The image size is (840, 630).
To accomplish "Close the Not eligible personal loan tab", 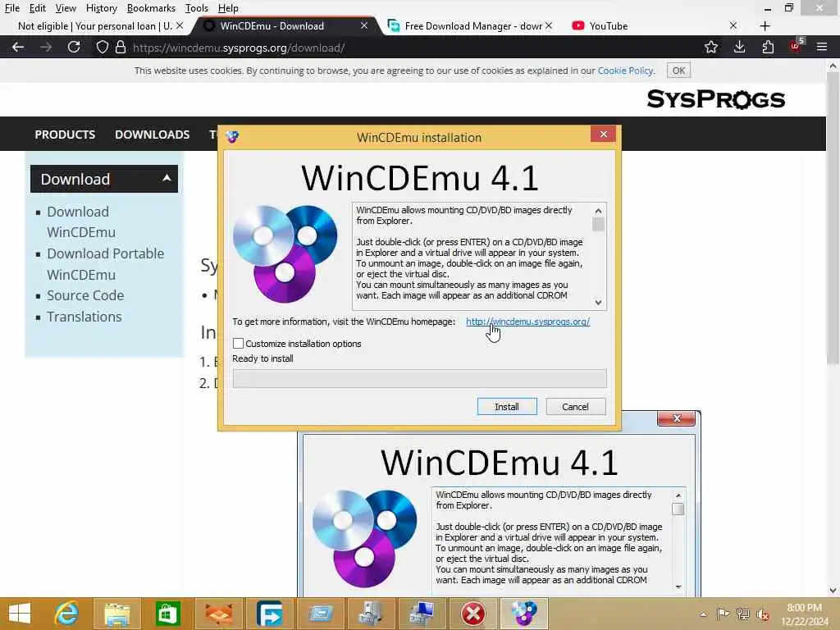I will 180,25.
